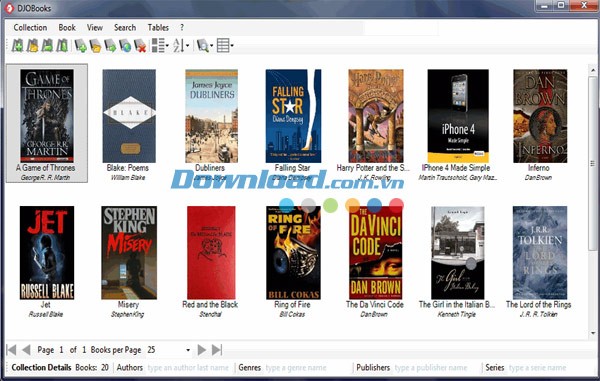
Task: Open the Collection menu
Action: coord(30,28)
